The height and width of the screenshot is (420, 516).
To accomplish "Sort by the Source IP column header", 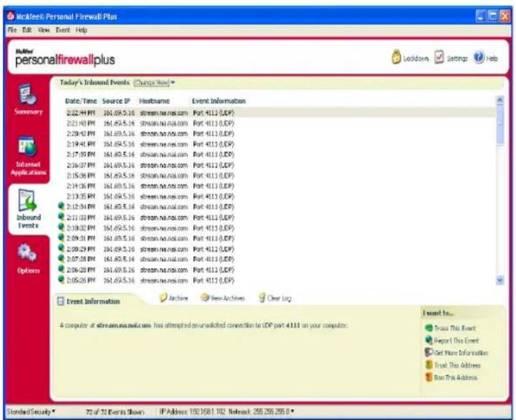I will point(116,101).
